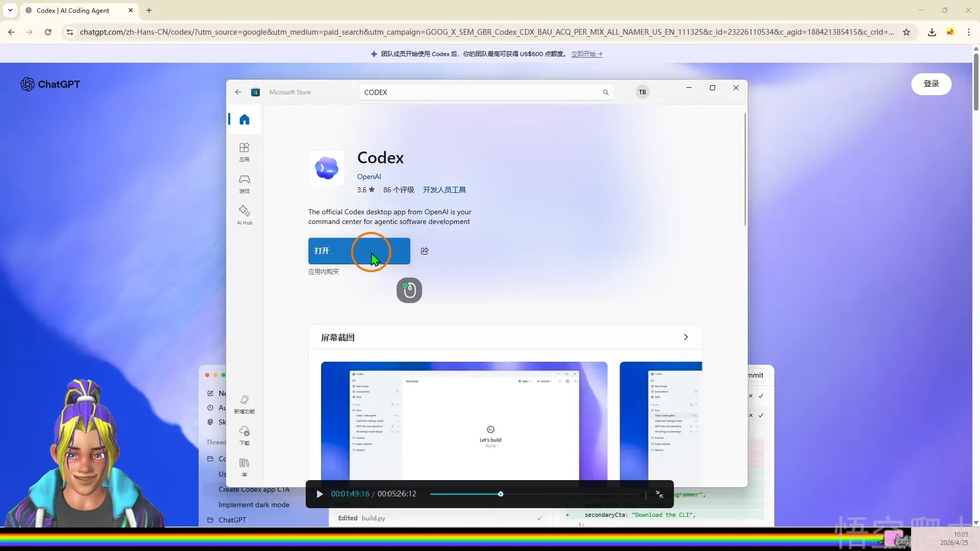Open AI Hub in Store sidebar
Image resolution: width=980 pixels, height=551 pixels.
244,215
